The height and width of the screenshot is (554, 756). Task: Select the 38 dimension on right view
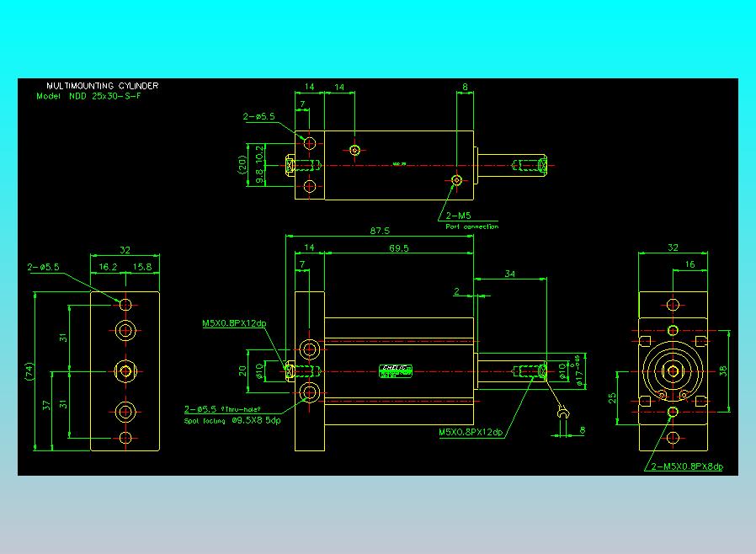click(x=722, y=370)
